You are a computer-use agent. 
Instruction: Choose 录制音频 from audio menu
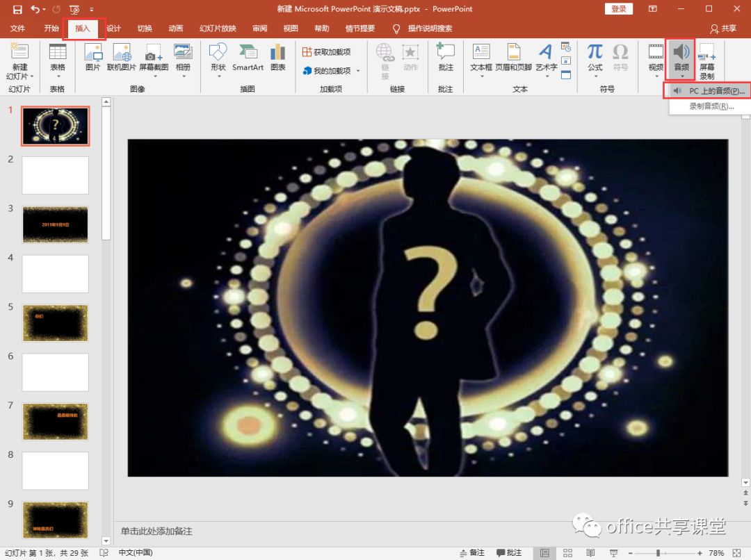coord(711,106)
